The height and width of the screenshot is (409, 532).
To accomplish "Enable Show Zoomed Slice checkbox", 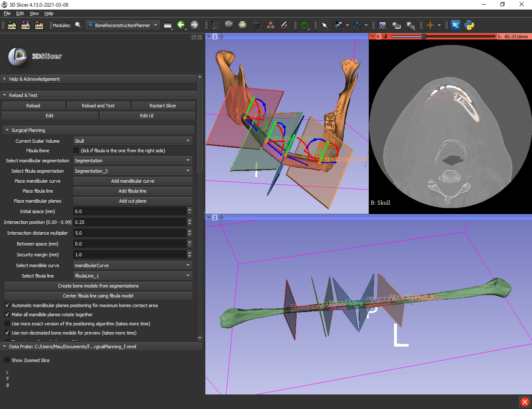I will click(x=7, y=360).
